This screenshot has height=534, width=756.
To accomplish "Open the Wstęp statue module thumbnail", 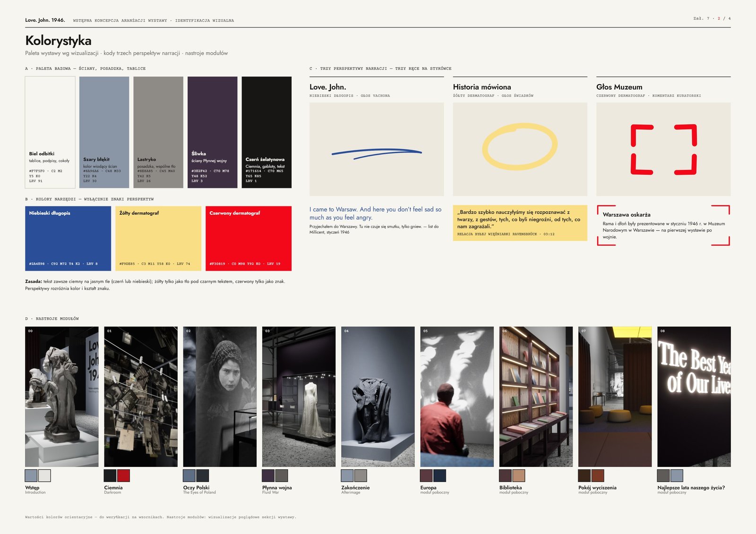I will [x=62, y=397].
